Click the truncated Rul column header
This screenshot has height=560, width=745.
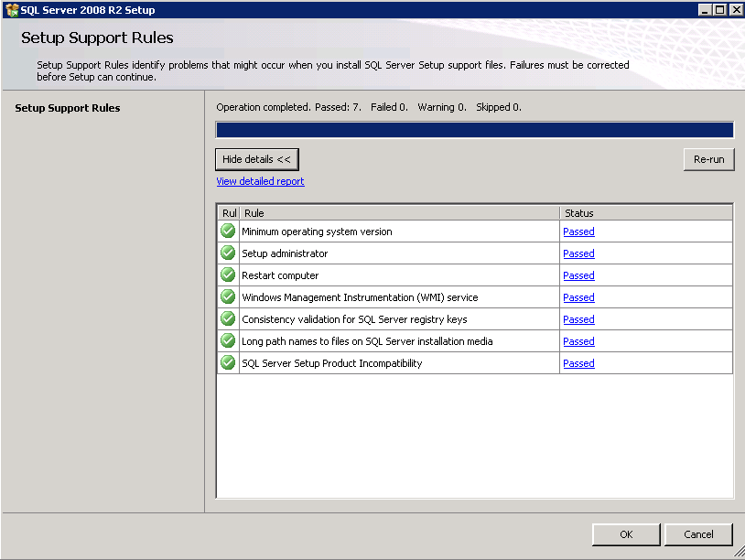(229, 213)
